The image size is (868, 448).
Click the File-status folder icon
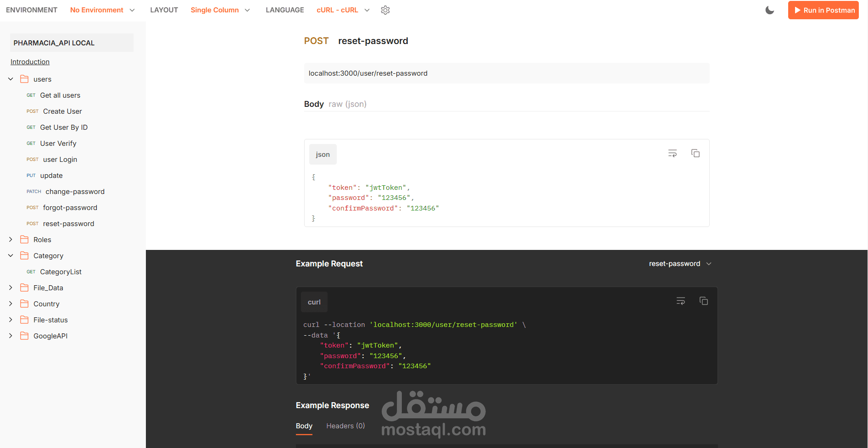24,320
